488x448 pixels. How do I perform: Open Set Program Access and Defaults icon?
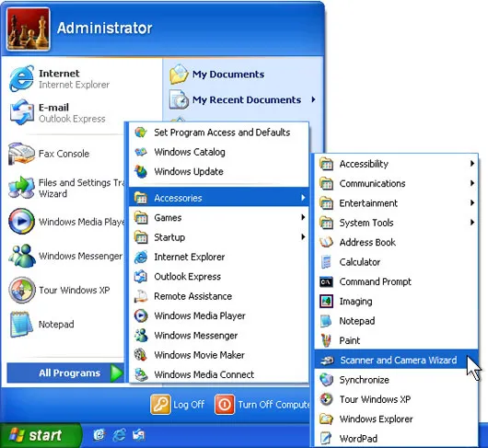(x=141, y=132)
